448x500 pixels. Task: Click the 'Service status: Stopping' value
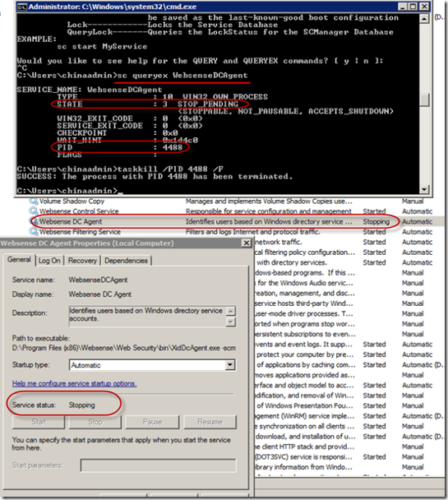point(82,405)
